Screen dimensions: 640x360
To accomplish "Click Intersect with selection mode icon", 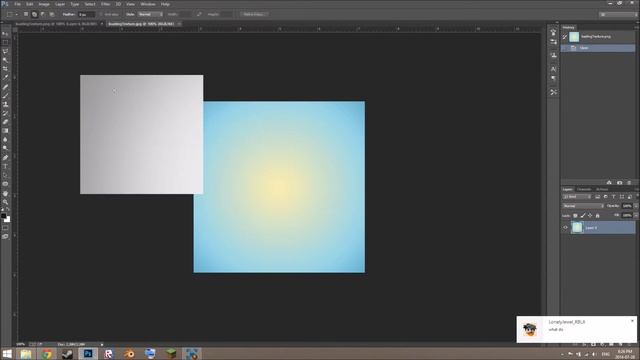I will (52, 14).
